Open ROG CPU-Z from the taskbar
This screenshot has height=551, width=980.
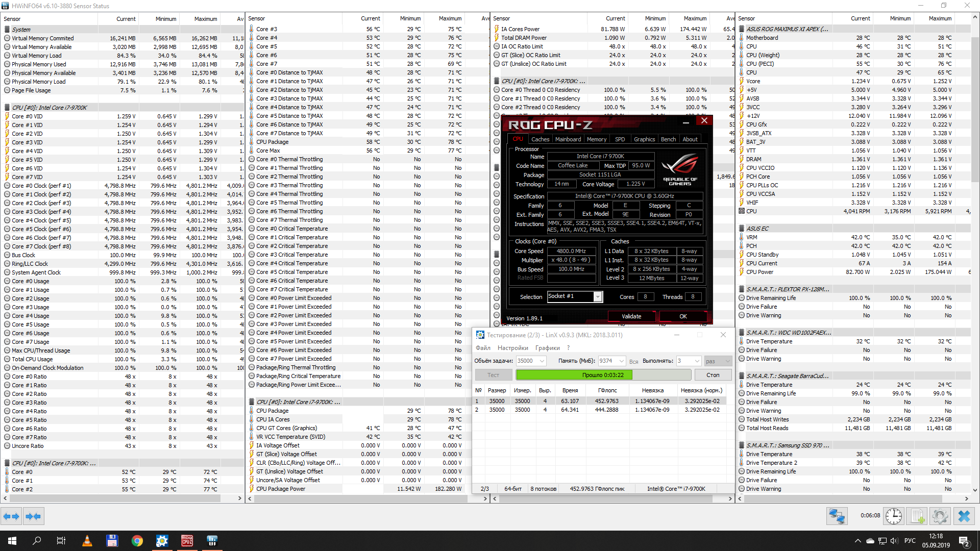[x=187, y=541]
